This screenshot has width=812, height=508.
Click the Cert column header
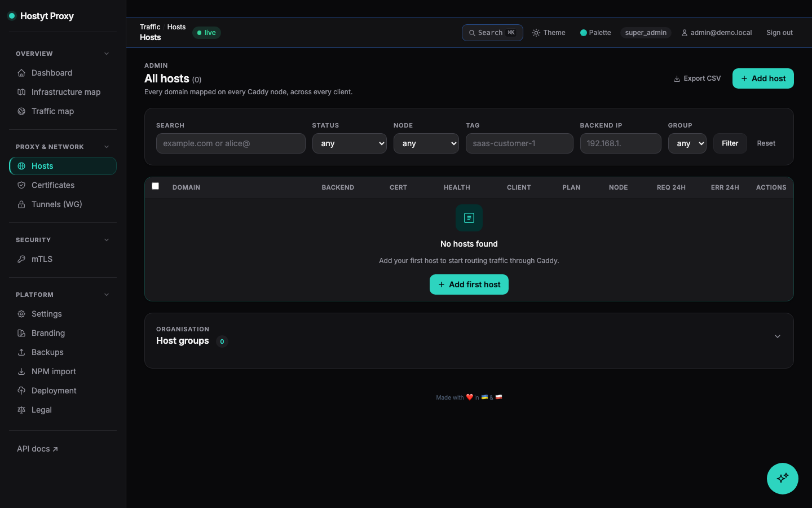click(x=398, y=187)
